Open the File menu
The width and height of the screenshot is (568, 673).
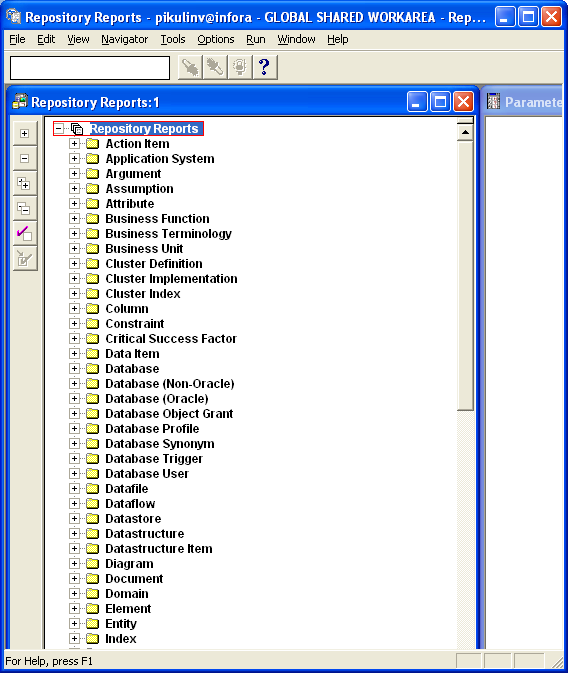pos(17,39)
